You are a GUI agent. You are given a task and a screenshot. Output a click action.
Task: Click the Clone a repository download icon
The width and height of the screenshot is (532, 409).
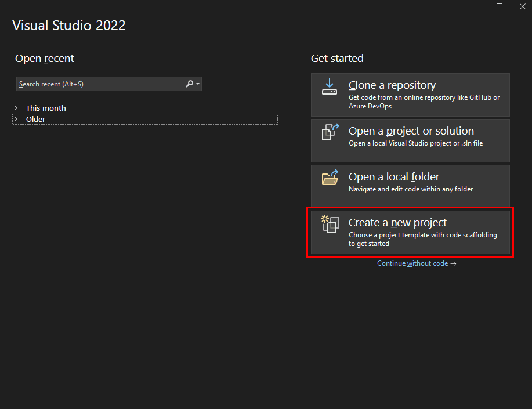pos(330,87)
